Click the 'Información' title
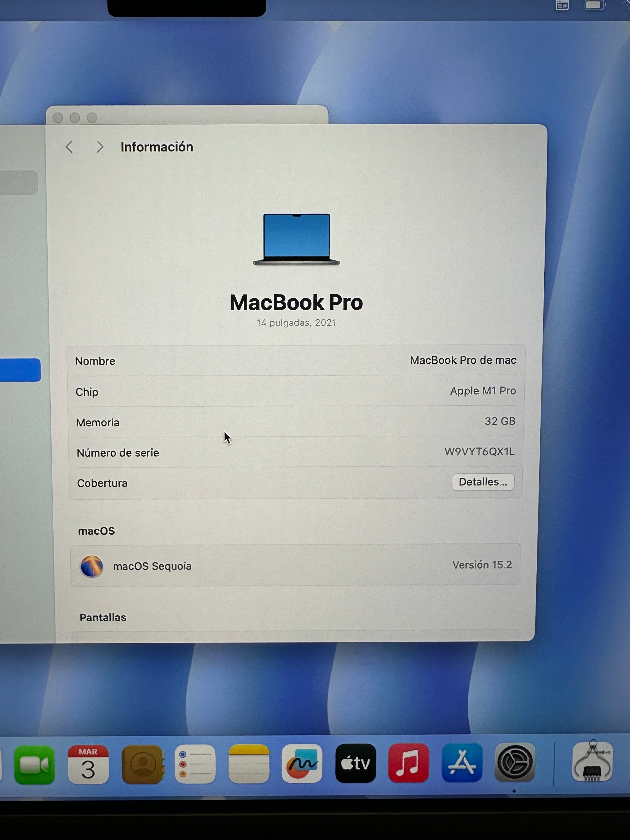This screenshot has height=840, width=630. pyautogui.click(x=157, y=147)
